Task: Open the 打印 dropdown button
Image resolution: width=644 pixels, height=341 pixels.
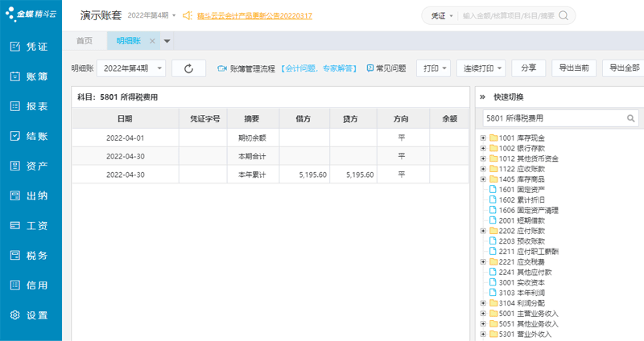Action: click(x=433, y=68)
